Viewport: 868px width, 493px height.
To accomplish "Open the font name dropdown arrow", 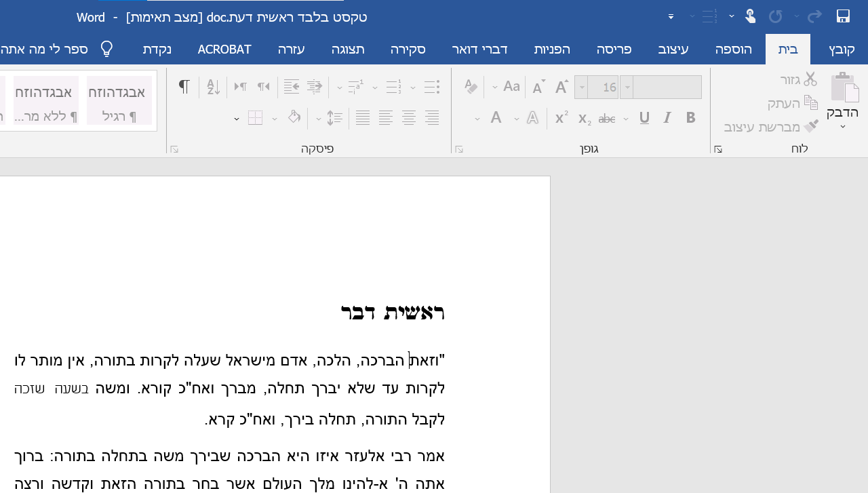I will point(627,87).
